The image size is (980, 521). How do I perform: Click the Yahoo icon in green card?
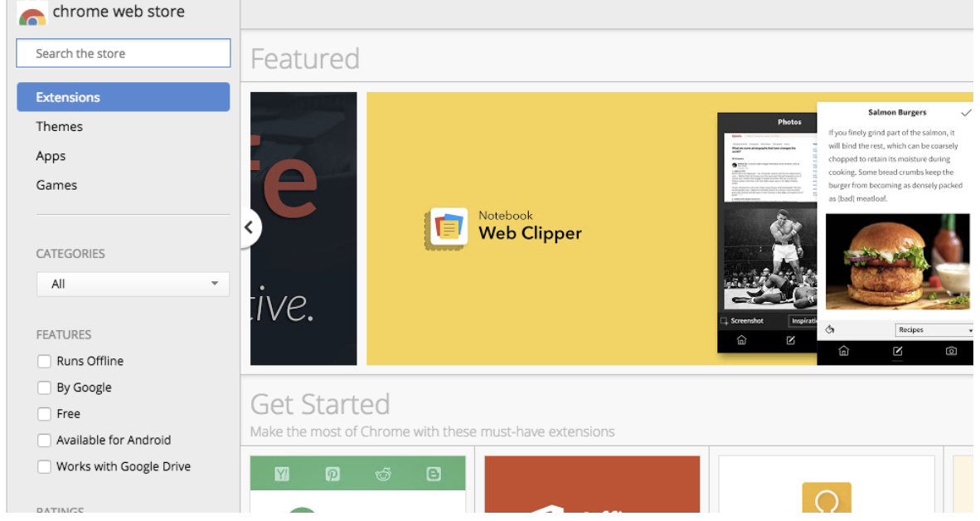pyautogui.click(x=282, y=474)
